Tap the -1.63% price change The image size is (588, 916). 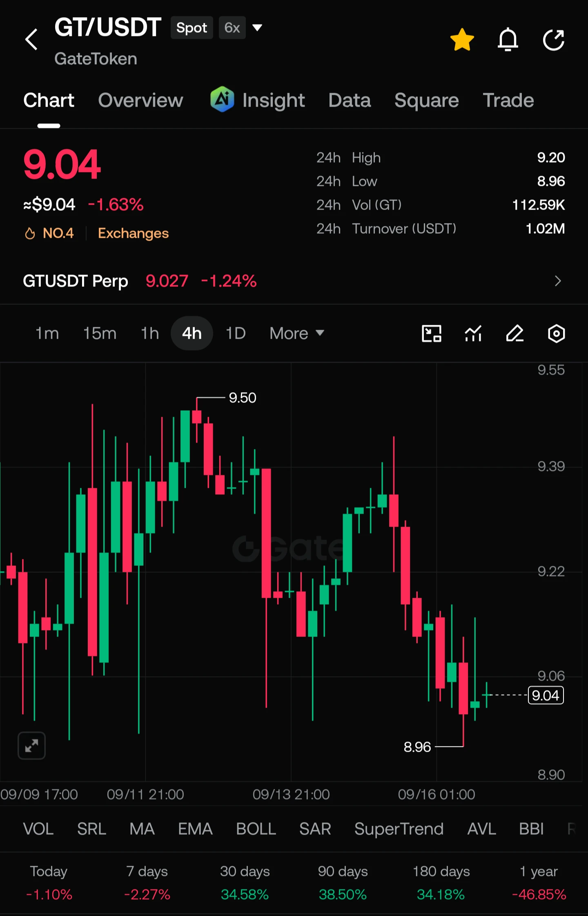tap(116, 205)
